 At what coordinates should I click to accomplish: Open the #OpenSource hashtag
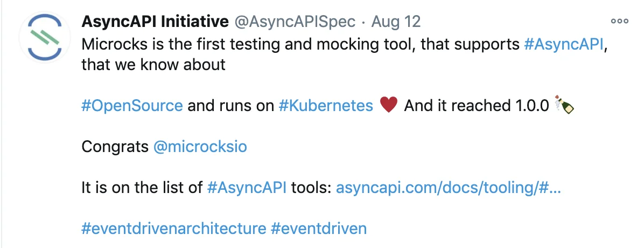(132, 106)
